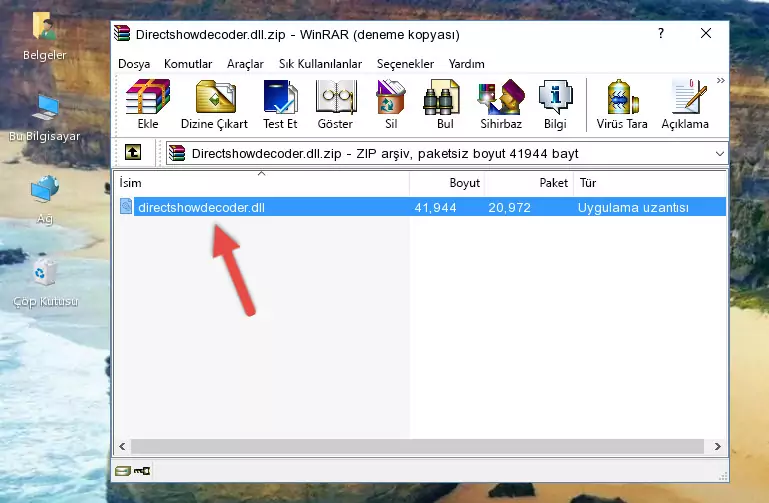769x503 pixels.
Task: Click the drive icon in status bar
Action: pos(123,471)
